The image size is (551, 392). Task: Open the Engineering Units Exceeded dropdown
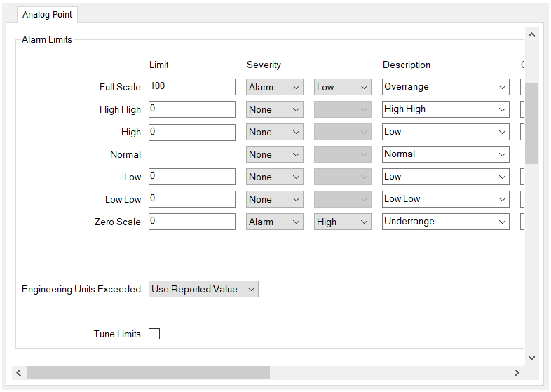pyautogui.click(x=203, y=289)
